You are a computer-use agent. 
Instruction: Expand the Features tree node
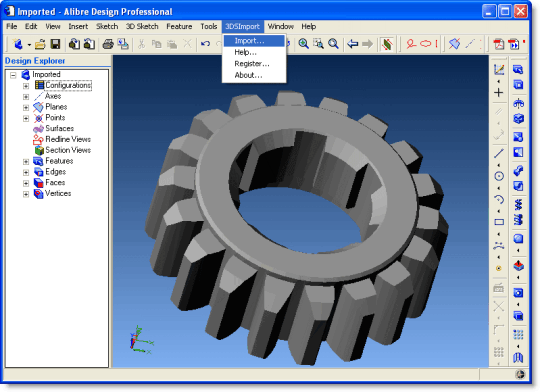click(x=26, y=162)
